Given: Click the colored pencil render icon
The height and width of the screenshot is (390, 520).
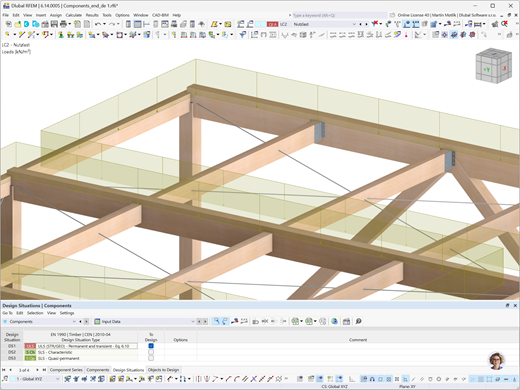Looking at the screenshot, I should (x=397, y=35).
